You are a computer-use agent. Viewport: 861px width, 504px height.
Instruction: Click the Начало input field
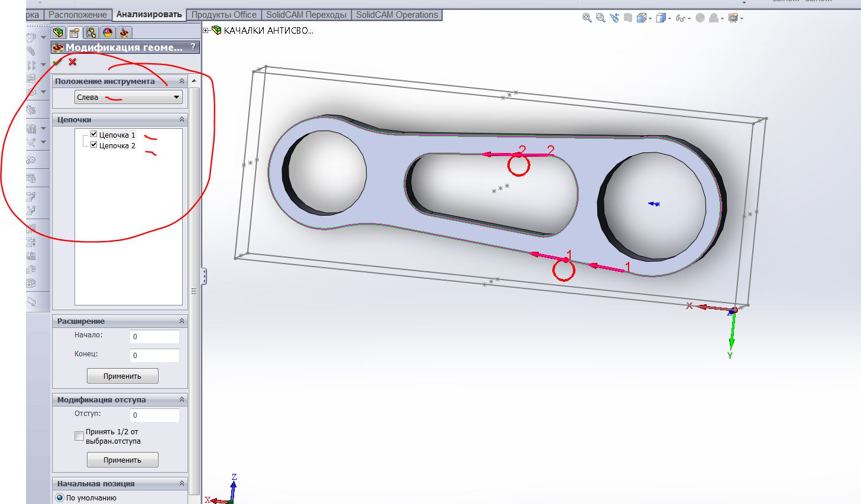pyautogui.click(x=154, y=336)
